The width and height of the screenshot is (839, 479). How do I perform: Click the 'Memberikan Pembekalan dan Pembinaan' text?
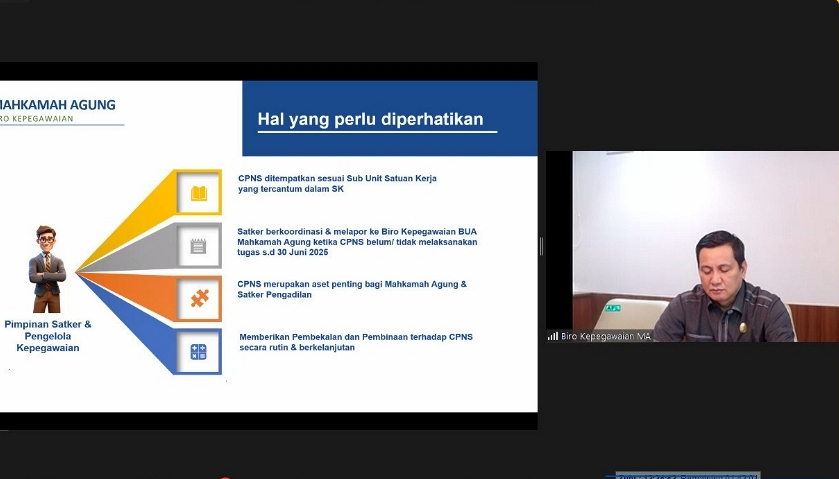pos(355,342)
